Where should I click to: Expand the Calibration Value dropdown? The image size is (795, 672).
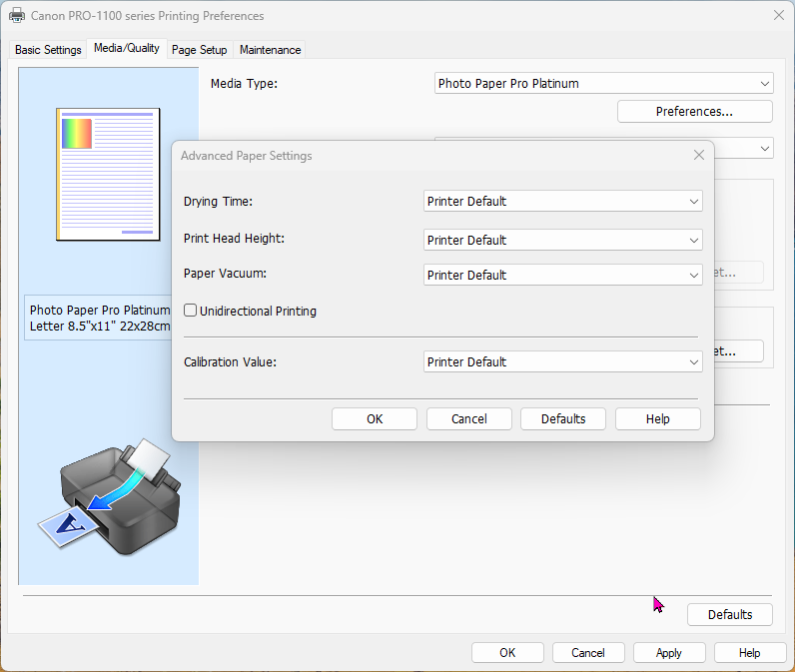pyautogui.click(x=562, y=362)
